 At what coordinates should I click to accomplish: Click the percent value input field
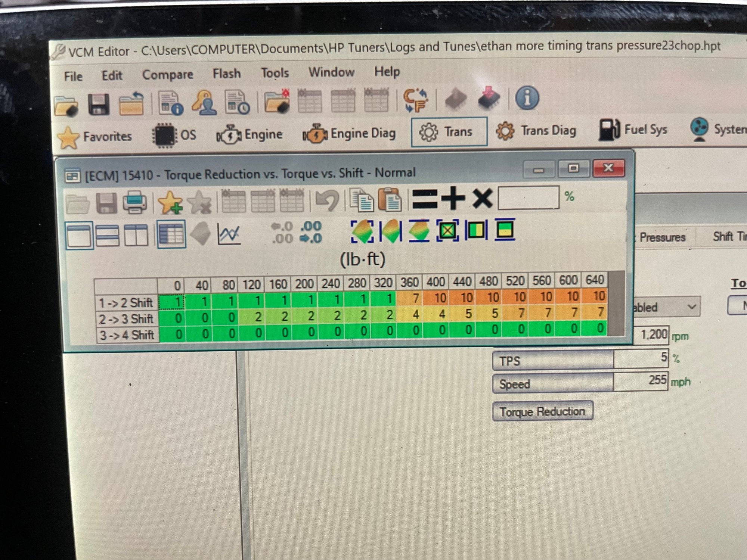point(528,197)
